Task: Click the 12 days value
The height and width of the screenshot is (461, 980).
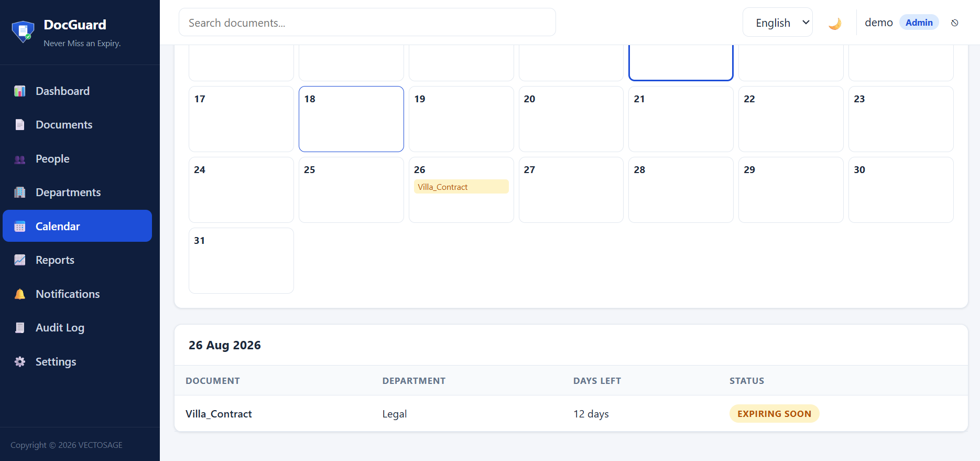Action: (x=591, y=414)
